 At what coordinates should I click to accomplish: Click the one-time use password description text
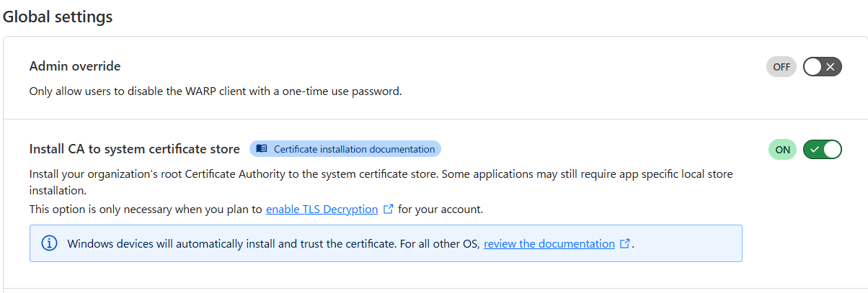(x=215, y=91)
